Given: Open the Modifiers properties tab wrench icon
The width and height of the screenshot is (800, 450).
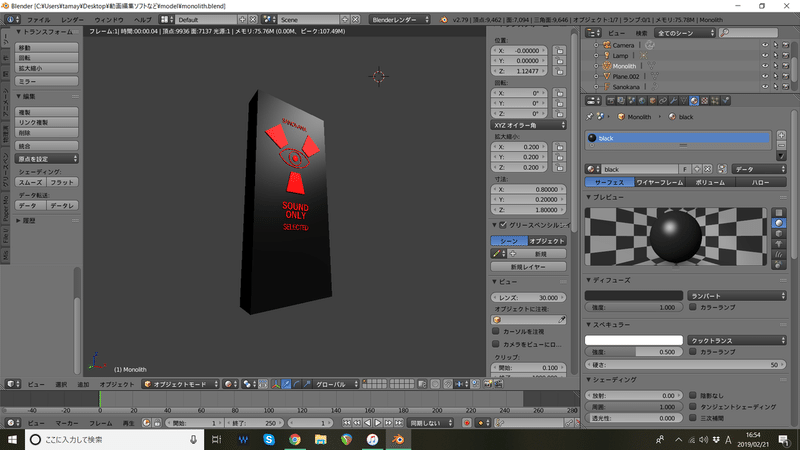Looking at the screenshot, I should click(x=673, y=101).
